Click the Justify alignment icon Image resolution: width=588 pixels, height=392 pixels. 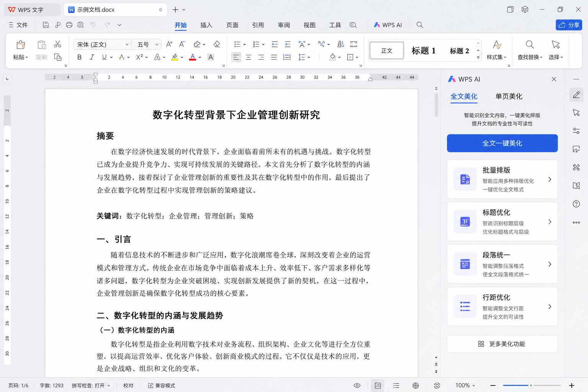(x=274, y=57)
